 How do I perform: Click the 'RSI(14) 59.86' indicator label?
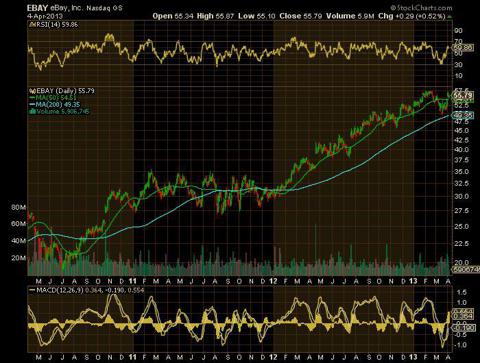[x=53, y=24]
